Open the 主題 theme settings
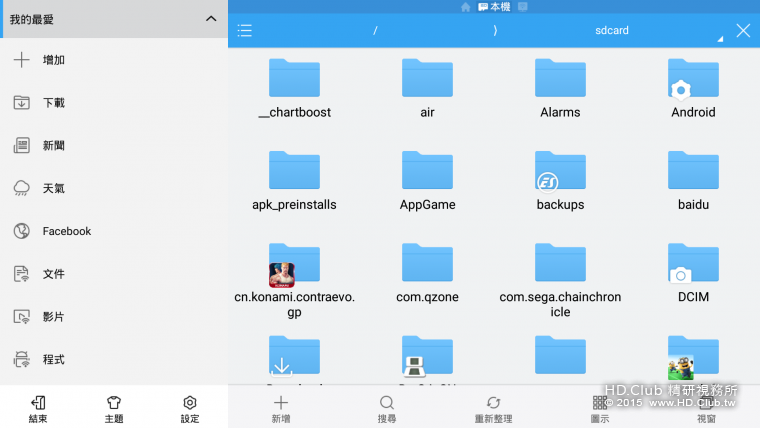Screen dimensions: 760x428 click(x=114, y=409)
